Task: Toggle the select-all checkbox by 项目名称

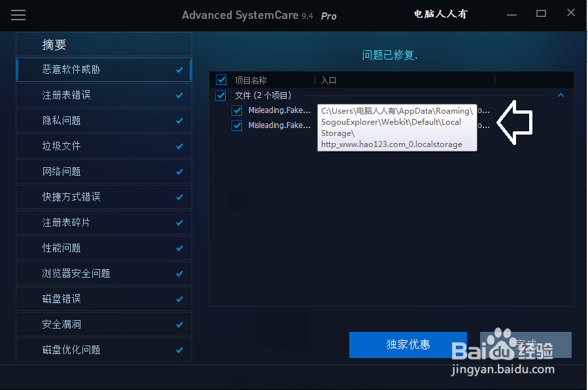Action: 221,80
